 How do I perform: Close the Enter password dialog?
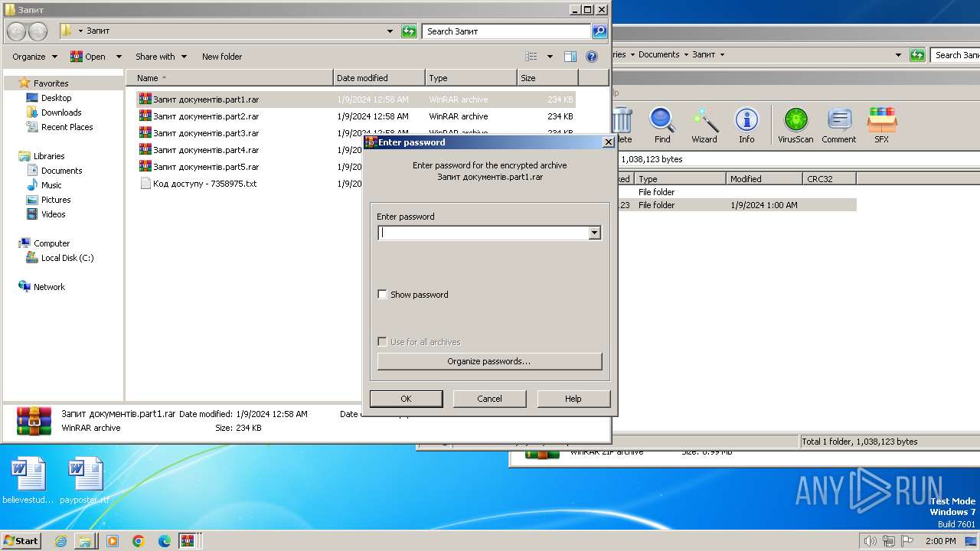(608, 142)
